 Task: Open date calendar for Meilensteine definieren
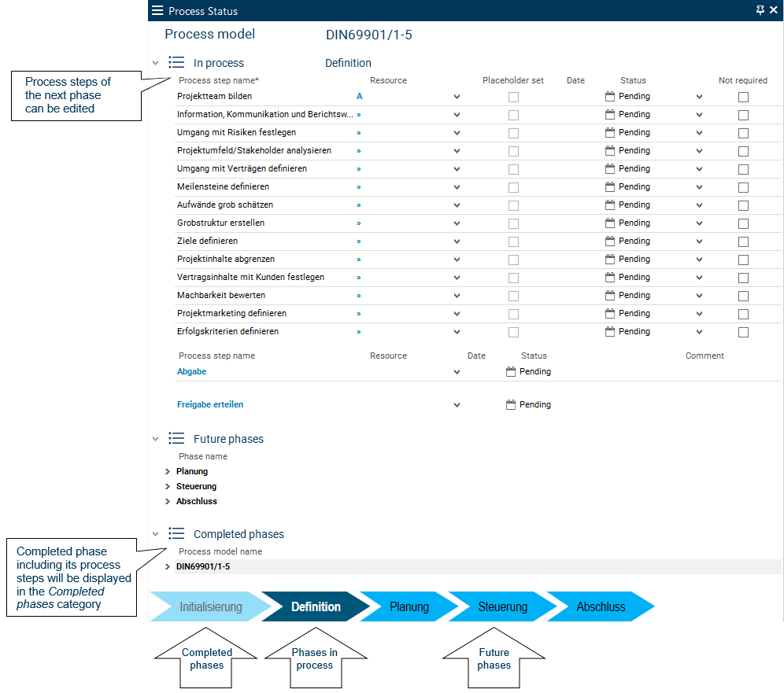609,187
